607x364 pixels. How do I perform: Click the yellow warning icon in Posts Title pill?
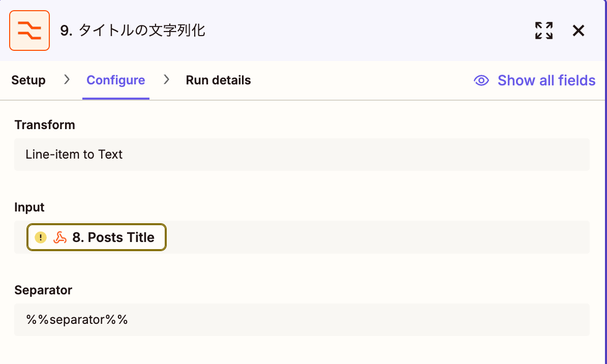[x=41, y=237]
